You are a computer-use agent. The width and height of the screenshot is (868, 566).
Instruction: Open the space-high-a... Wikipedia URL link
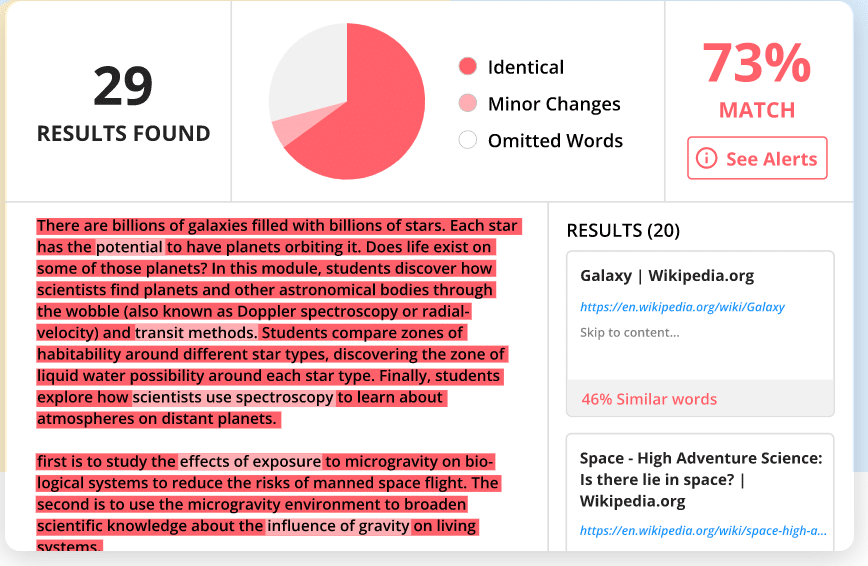pyautogui.click(x=703, y=531)
